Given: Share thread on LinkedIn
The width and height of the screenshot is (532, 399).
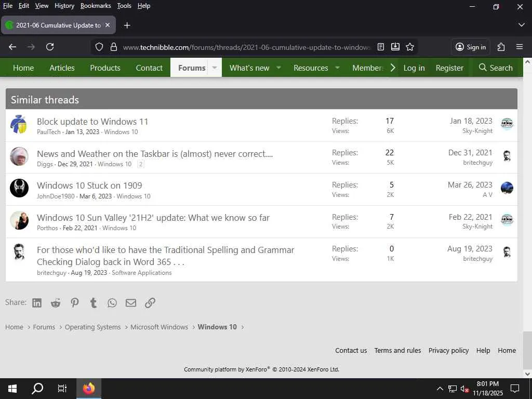Looking at the screenshot, I should [x=37, y=303].
